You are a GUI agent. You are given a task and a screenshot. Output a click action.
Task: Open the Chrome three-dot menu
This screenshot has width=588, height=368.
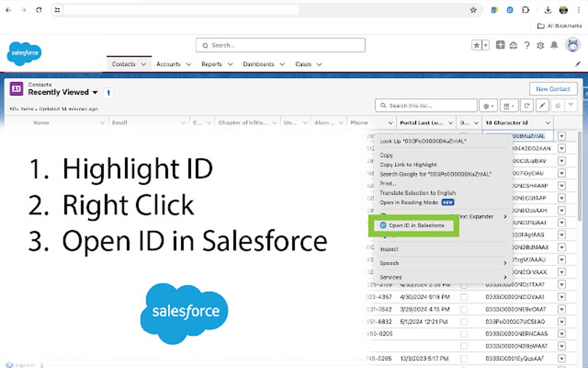[579, 10]
